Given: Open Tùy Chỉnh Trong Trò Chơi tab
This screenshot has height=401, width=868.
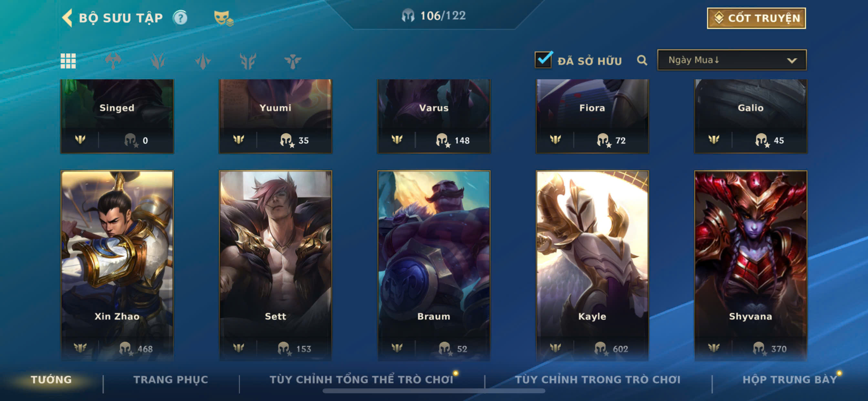Looking at the screenshot, I should 597,379.
